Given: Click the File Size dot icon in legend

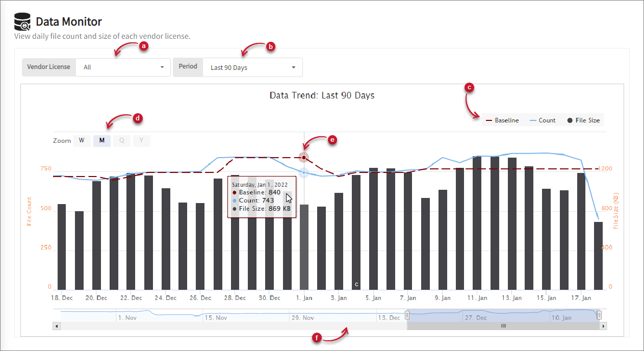Looking at the screenshot, I should (x=569, y=120).
